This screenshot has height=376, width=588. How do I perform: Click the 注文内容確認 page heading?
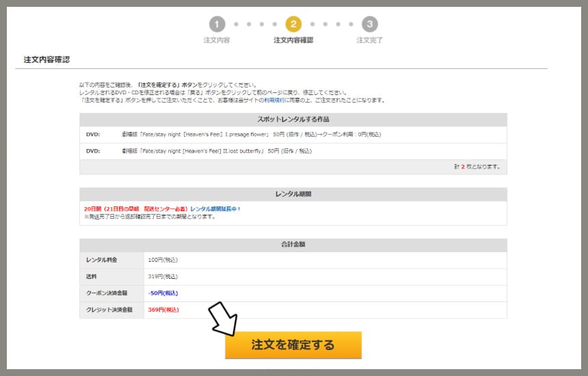pos(46,59)
